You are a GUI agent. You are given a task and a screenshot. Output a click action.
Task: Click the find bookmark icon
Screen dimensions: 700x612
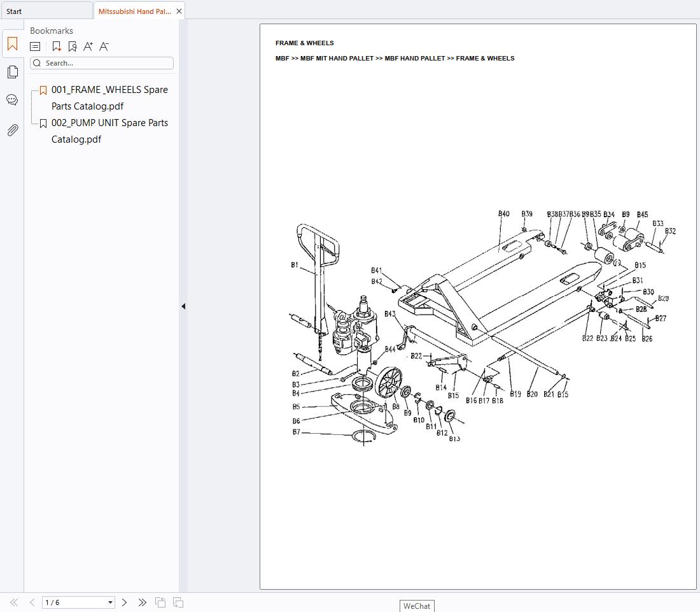pyautogui.click(x=72, y=46)
